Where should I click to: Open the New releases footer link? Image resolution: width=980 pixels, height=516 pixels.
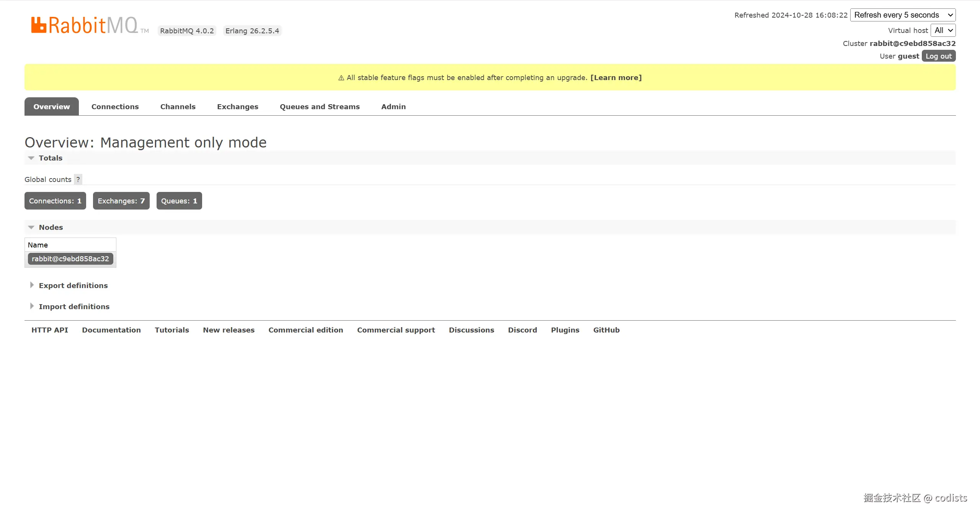[229, 330]
